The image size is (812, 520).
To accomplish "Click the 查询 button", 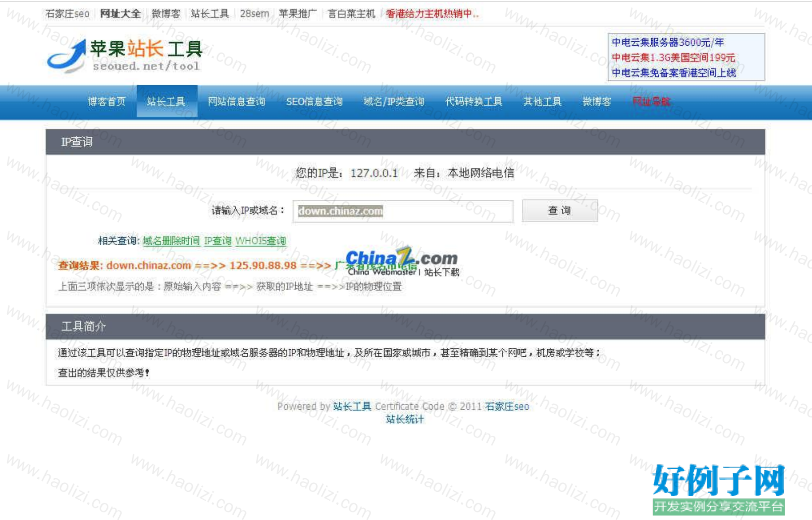I will tap(560, 211).
